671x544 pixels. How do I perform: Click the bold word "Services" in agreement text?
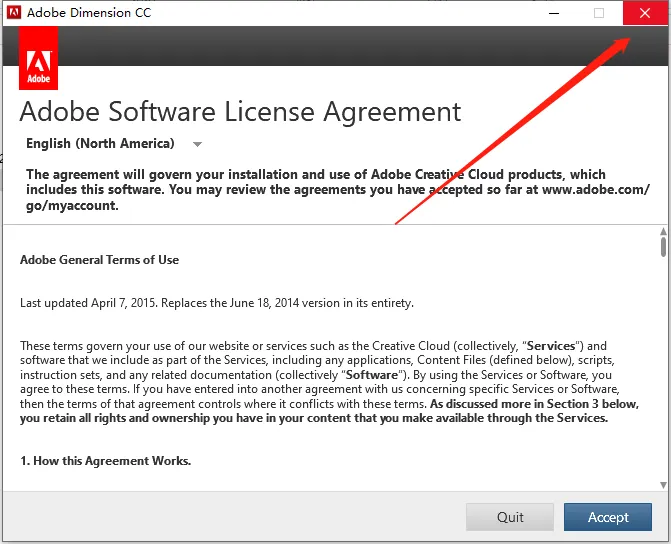(551, 346)
